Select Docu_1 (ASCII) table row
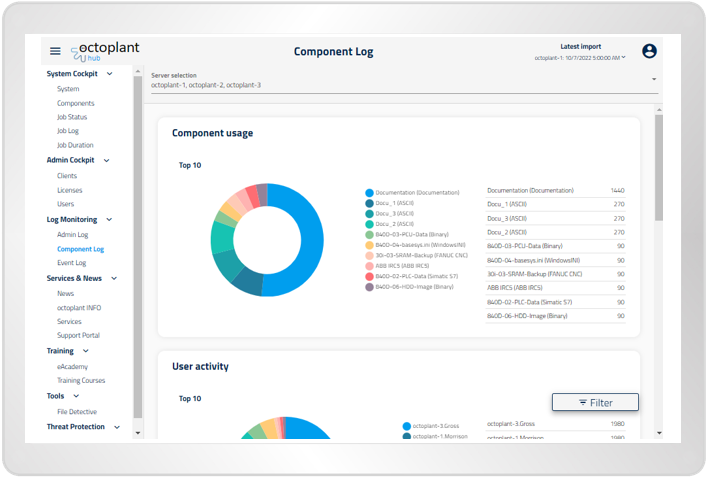707x477 pixels. coord(556,204)
